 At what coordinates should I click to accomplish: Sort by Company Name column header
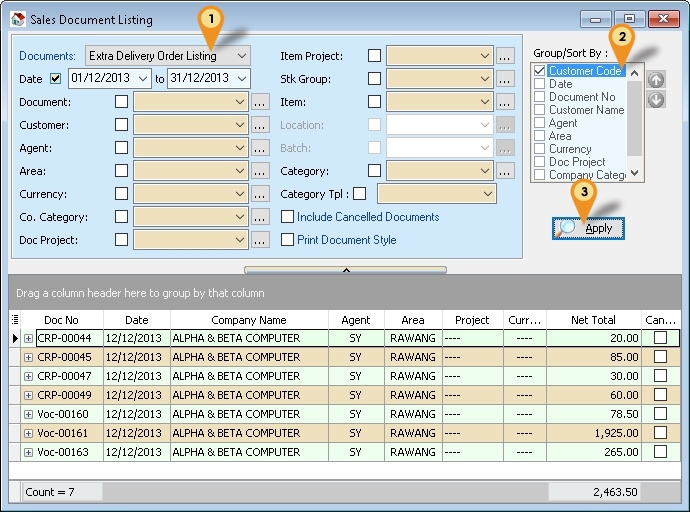(x=249, y=320)
